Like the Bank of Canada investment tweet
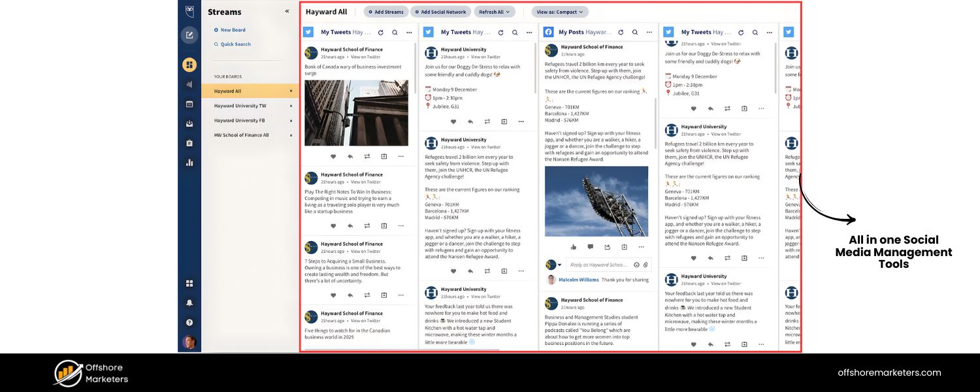 333,156
